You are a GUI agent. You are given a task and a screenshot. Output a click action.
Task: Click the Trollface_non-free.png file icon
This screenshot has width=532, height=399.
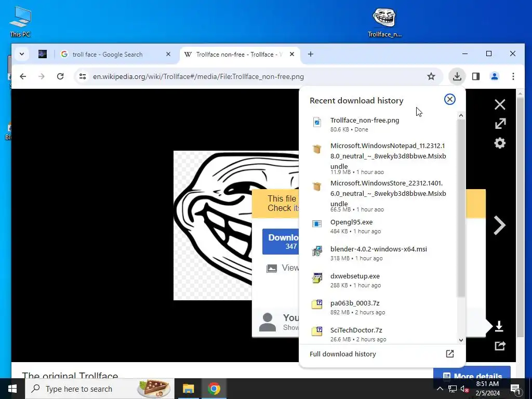pos(317,122)
